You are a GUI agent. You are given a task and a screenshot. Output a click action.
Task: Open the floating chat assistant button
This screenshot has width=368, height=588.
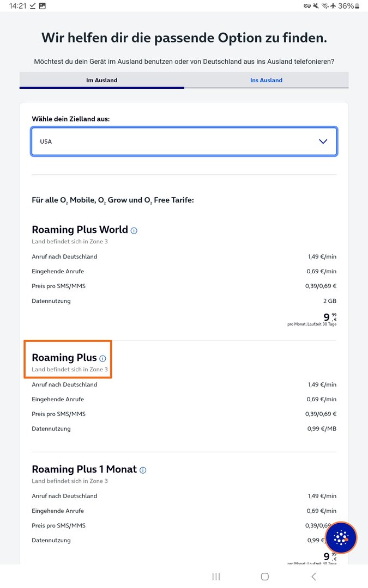click(x=341, y=538)
